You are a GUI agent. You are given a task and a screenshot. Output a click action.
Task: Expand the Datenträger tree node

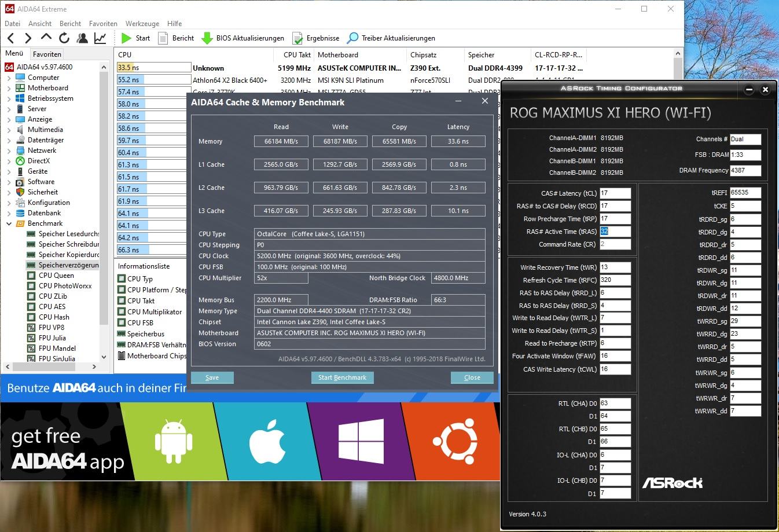9,140
